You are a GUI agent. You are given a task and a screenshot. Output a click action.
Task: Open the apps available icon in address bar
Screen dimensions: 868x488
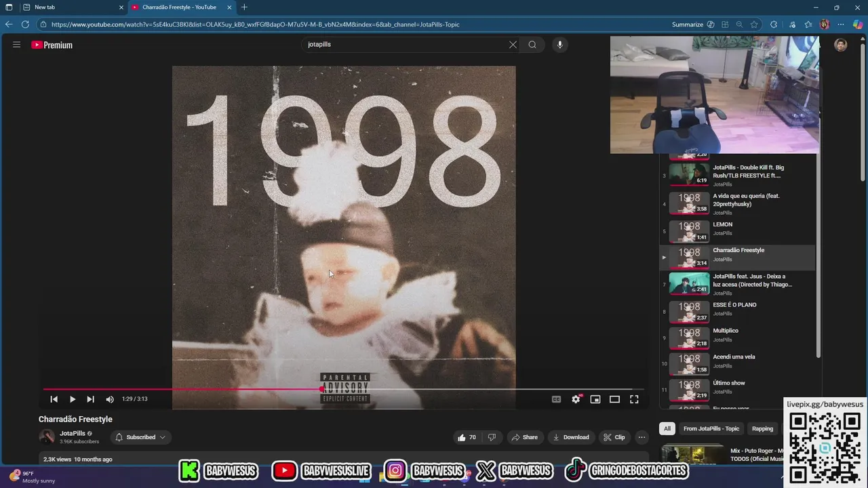pyautogui.click(x=725, y=24)
